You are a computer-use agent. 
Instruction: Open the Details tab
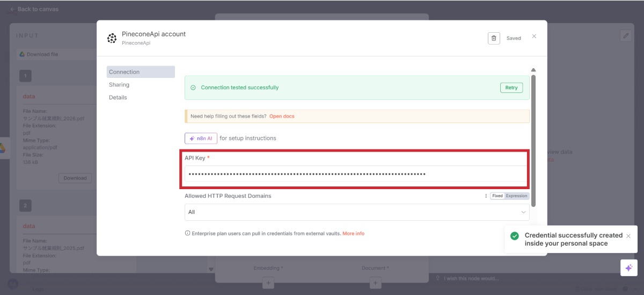click(x=118, y=98)
